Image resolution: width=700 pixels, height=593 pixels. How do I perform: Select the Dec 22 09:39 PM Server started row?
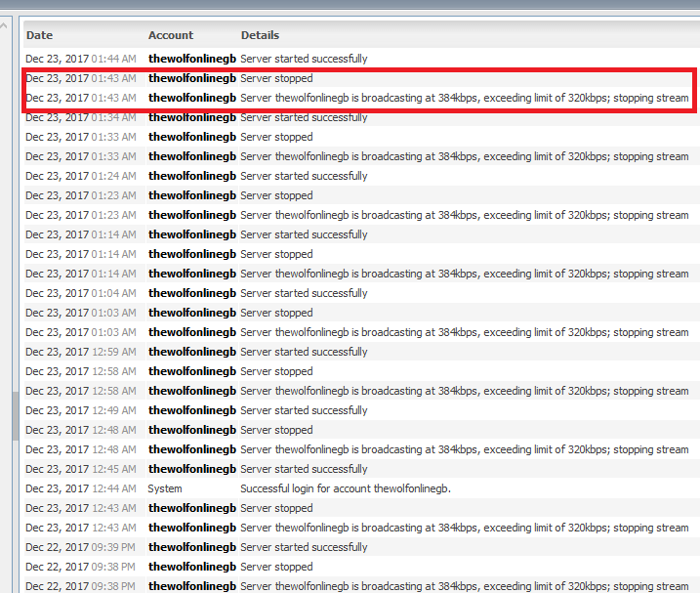(304, 547)
